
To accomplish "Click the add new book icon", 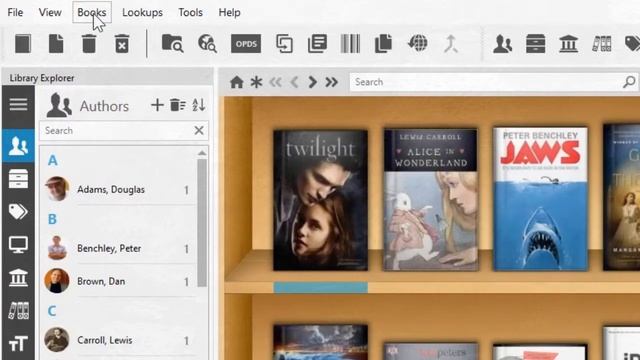I will click(x=23, y=44).
